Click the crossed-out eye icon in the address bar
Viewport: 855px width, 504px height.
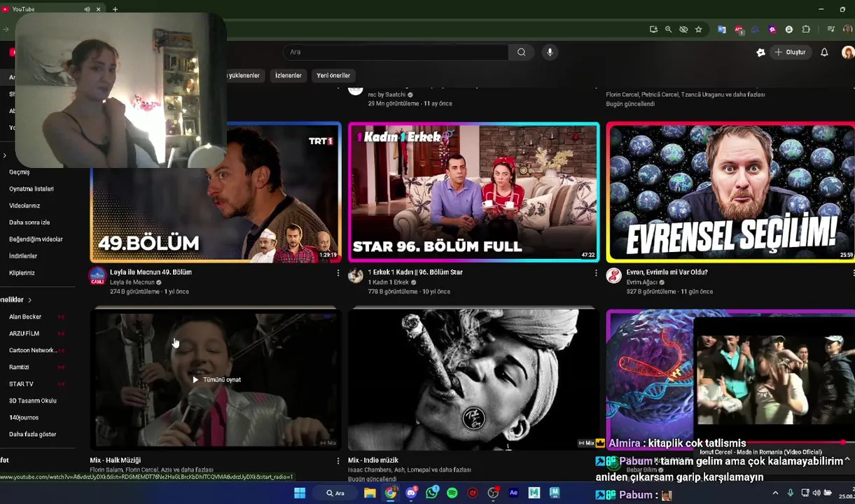(x=683, y=29)
